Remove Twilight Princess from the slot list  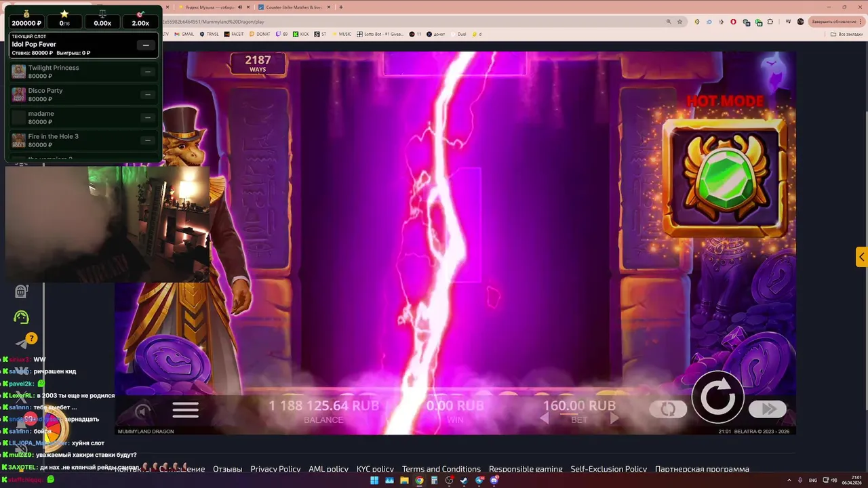pyautogui.click(x=147, y=72)
